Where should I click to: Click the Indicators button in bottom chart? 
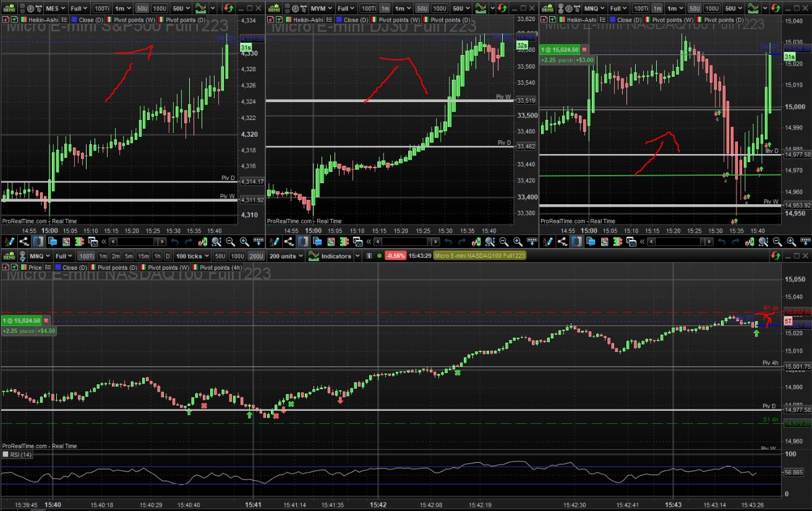point(336,256)
